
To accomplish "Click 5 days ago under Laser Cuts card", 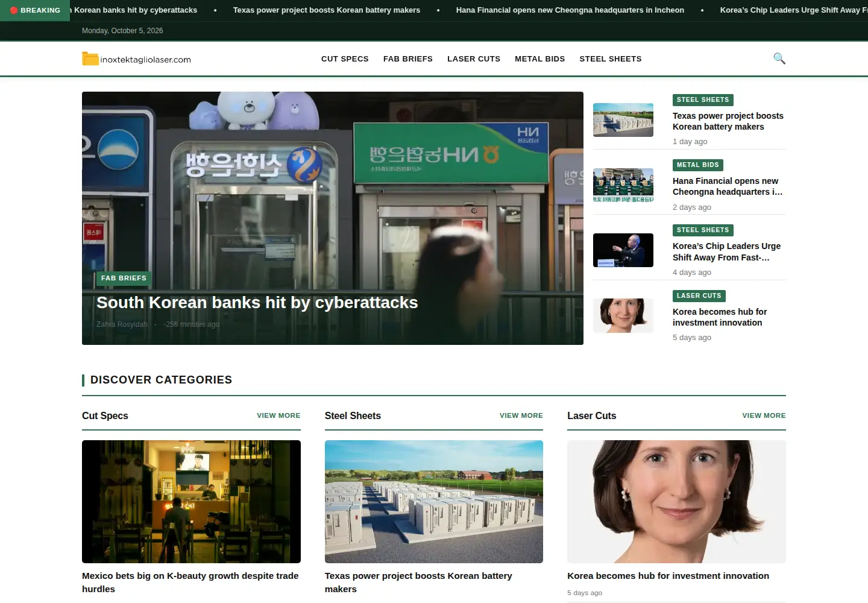I will [x=585, y=593].
